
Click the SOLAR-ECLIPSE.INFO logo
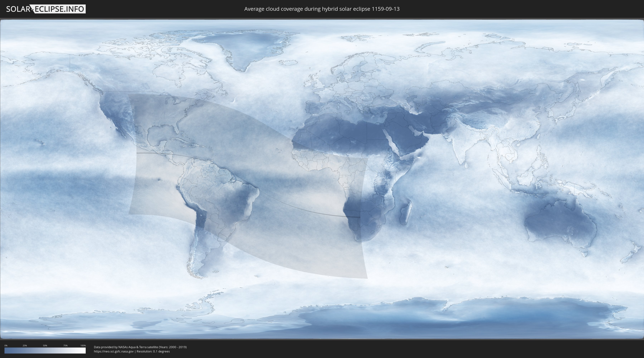[x=46, y=9]
